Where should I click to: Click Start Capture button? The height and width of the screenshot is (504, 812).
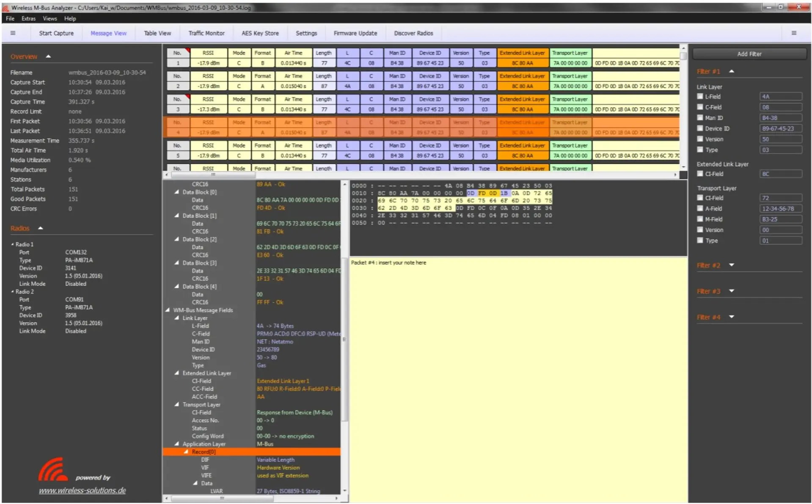(56, 33)
